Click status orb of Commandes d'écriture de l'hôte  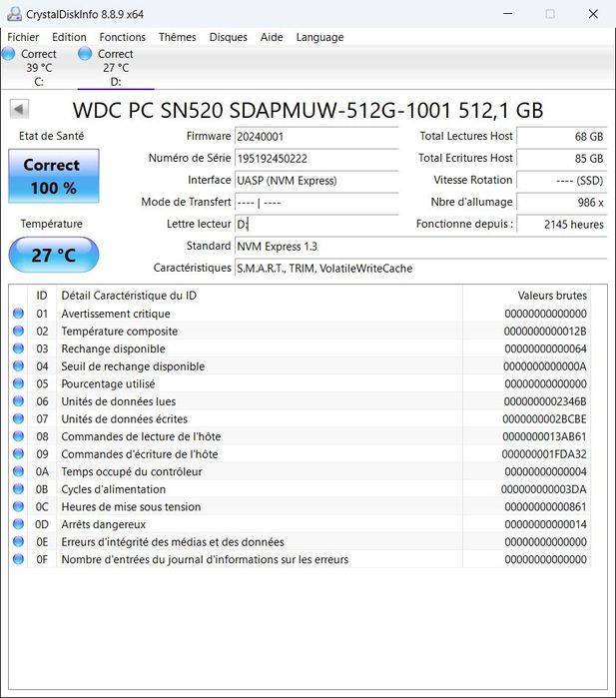18,454
